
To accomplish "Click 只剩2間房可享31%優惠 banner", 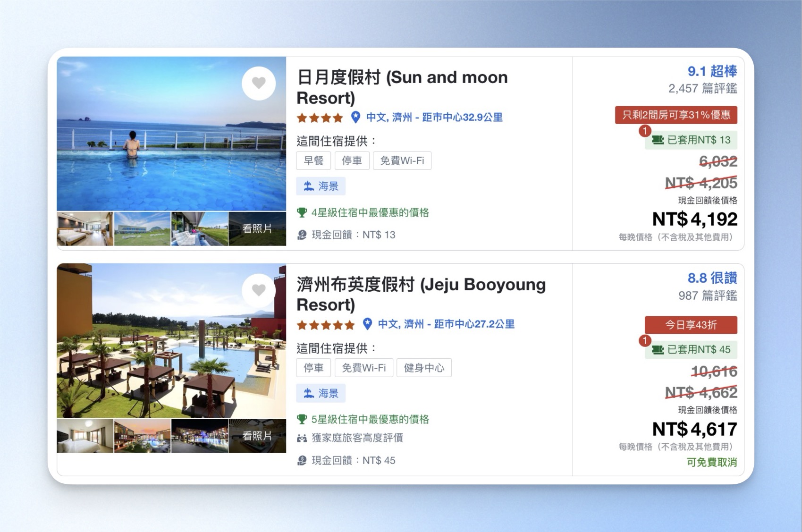I will 676,115.
